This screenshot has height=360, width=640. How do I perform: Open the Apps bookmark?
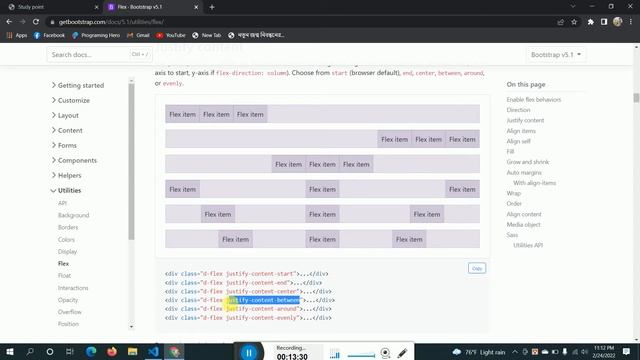coord(17,36)
